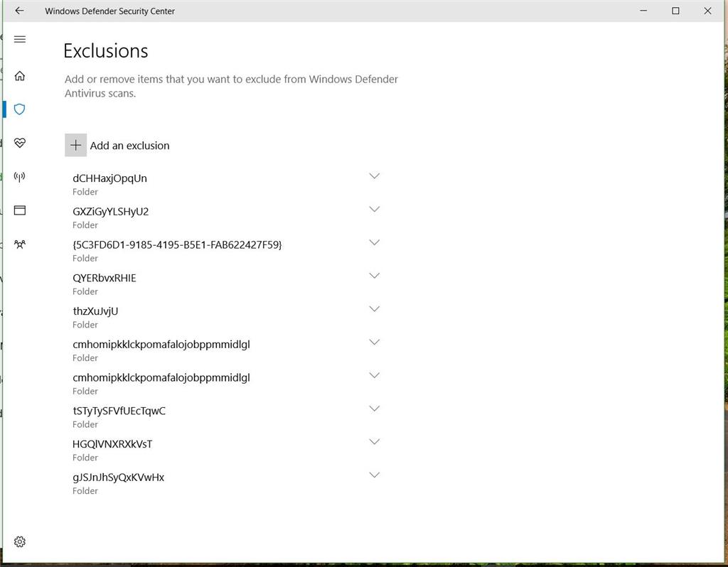The height and width of the screenshot is (567, 728).
Task: Open Settings via gear icon
Action: coord(19,541)
